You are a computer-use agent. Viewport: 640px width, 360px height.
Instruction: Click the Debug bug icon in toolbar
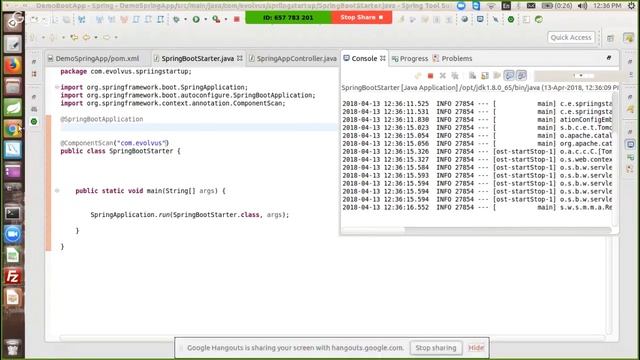[176, 19]
